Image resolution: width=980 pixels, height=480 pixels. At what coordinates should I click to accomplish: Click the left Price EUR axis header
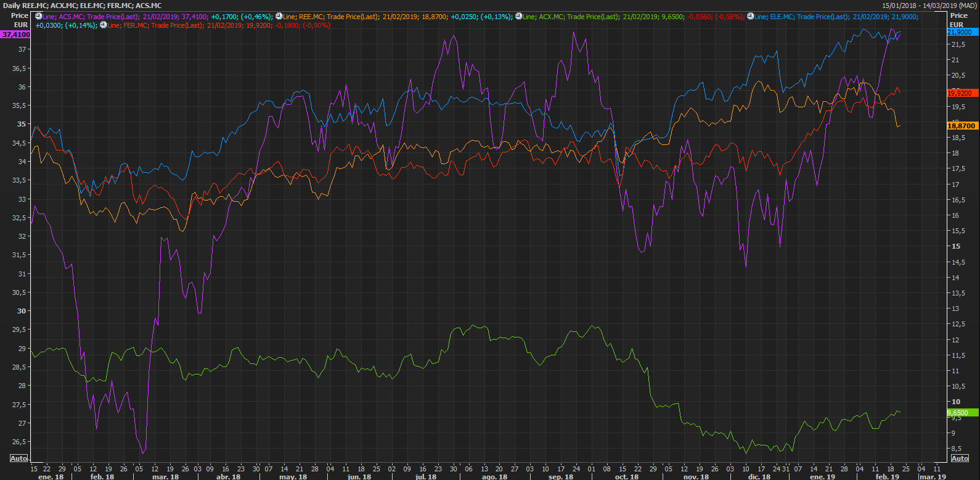[x=20, y=20]
